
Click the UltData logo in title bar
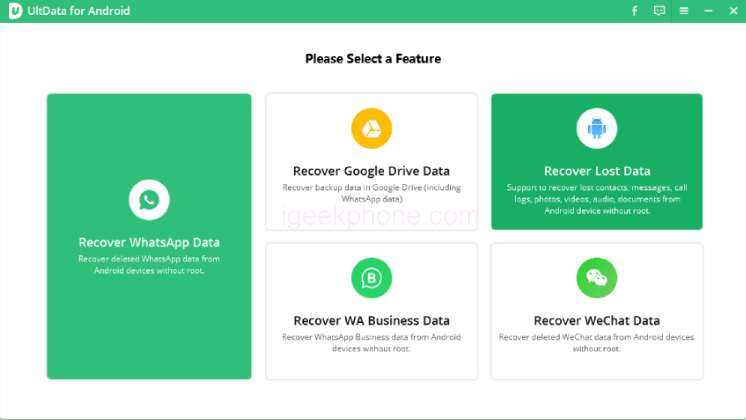(15, 11)
